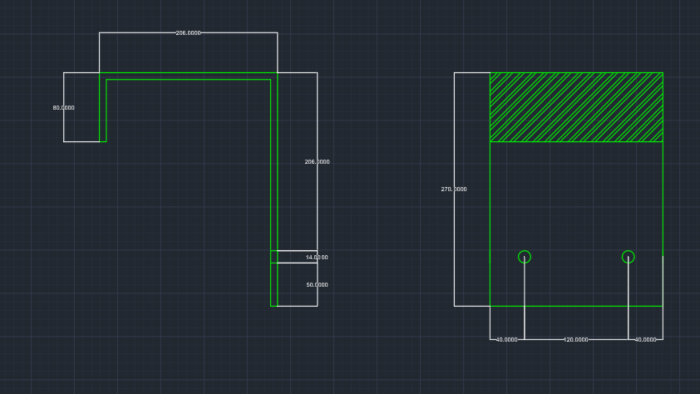Click the right green hole circle

(x=628, y=257)
